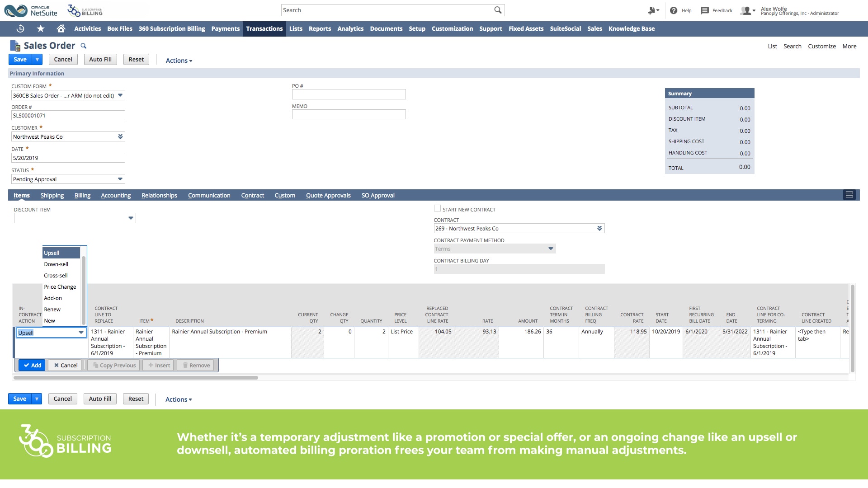Click the Add line button
This screenshot has width=868, height=488.
coord(32,365)
